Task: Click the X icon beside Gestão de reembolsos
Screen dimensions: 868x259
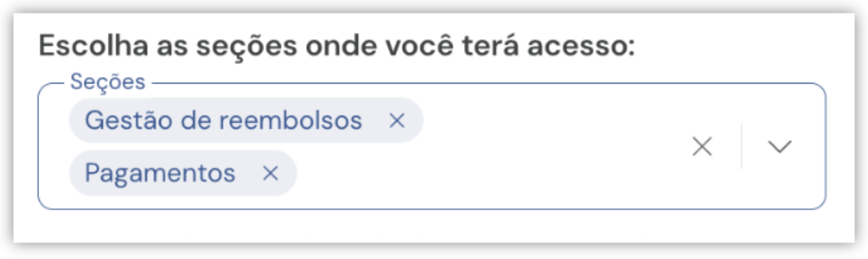Action: (397, 120)
